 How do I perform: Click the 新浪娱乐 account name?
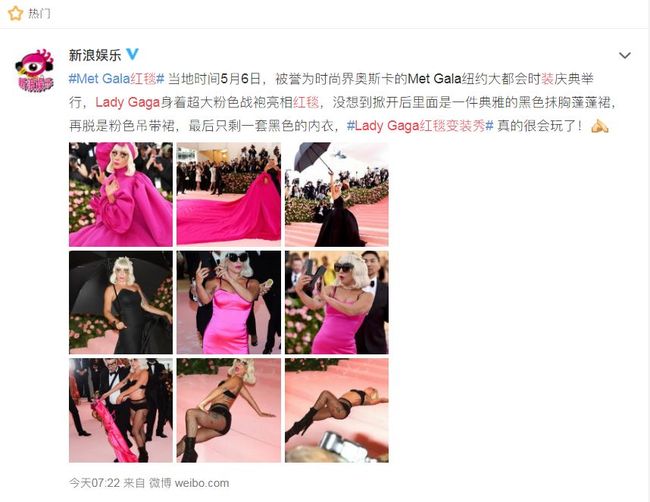(x=95, y=55)
